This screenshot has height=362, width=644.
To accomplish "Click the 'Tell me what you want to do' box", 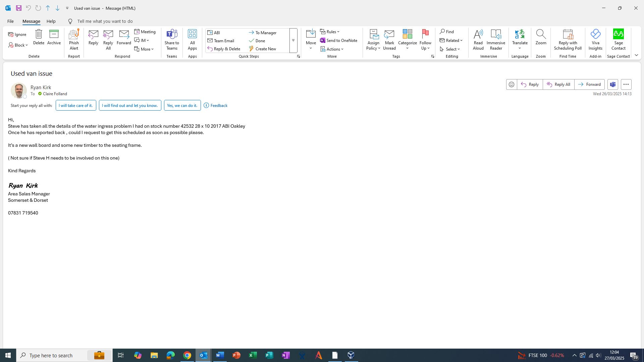I will click(105, 21).
